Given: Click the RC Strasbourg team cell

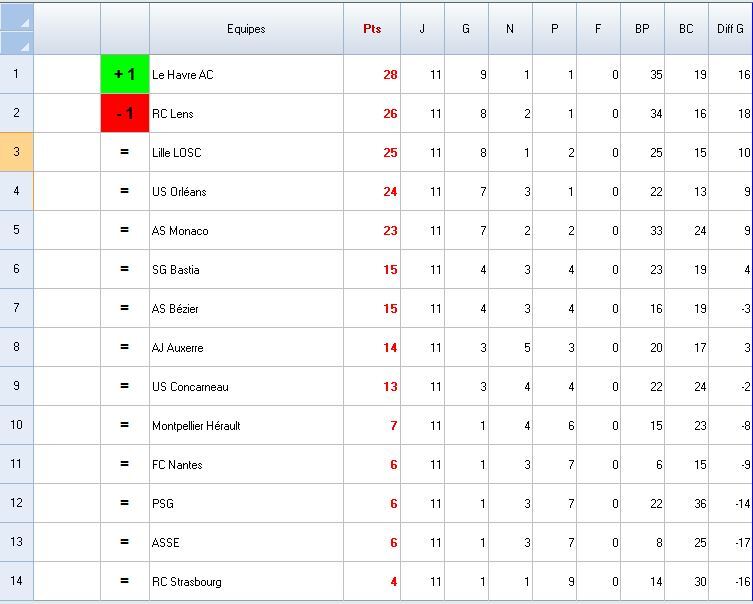Looking at the screenshot, I should click(246, 582).
